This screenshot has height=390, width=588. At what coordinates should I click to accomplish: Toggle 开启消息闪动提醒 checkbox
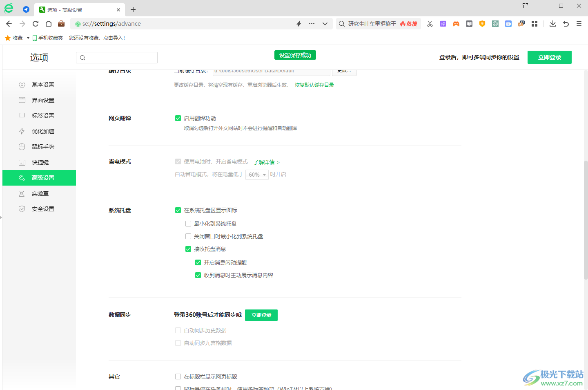click(198, 262)
